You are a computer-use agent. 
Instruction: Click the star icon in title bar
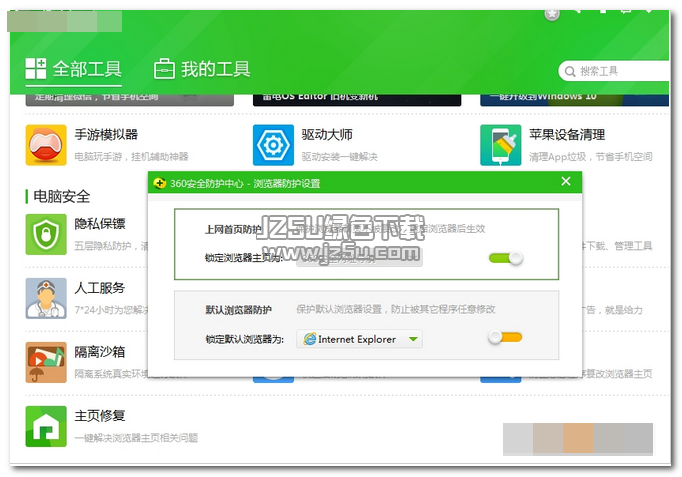(x=552, y=15)
